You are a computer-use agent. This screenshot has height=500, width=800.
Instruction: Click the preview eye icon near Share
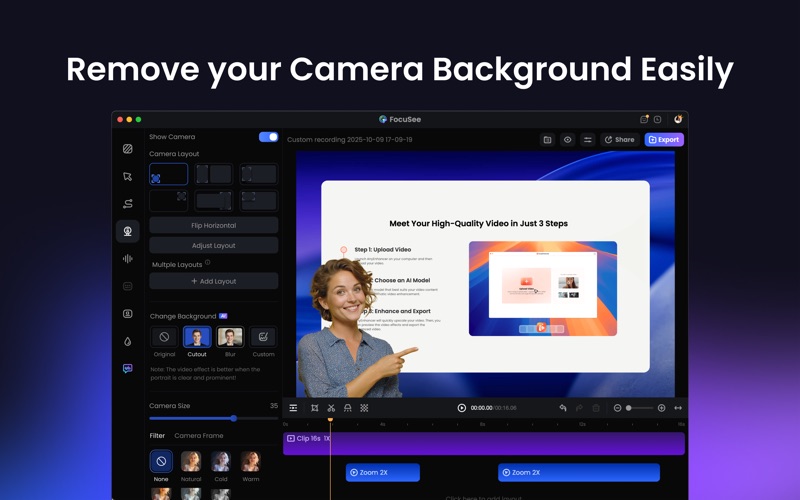[x=567, y=140]
